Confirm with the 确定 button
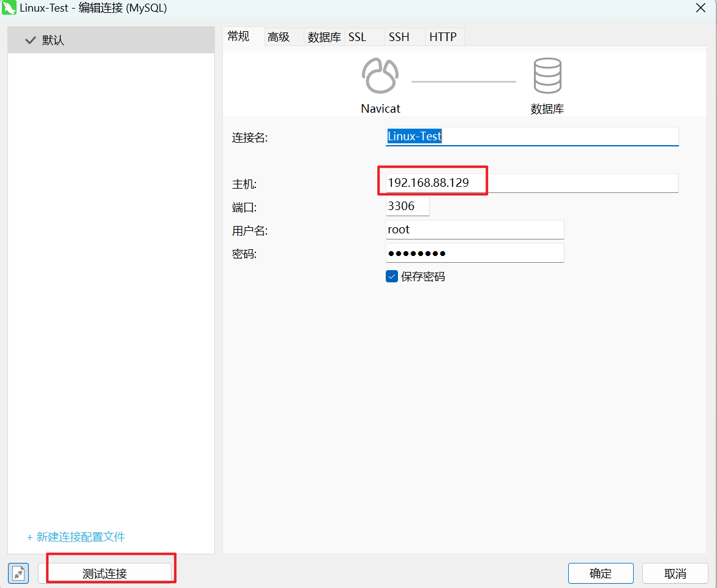This screenshot has height=588, width=717. [x=600, y=573]
